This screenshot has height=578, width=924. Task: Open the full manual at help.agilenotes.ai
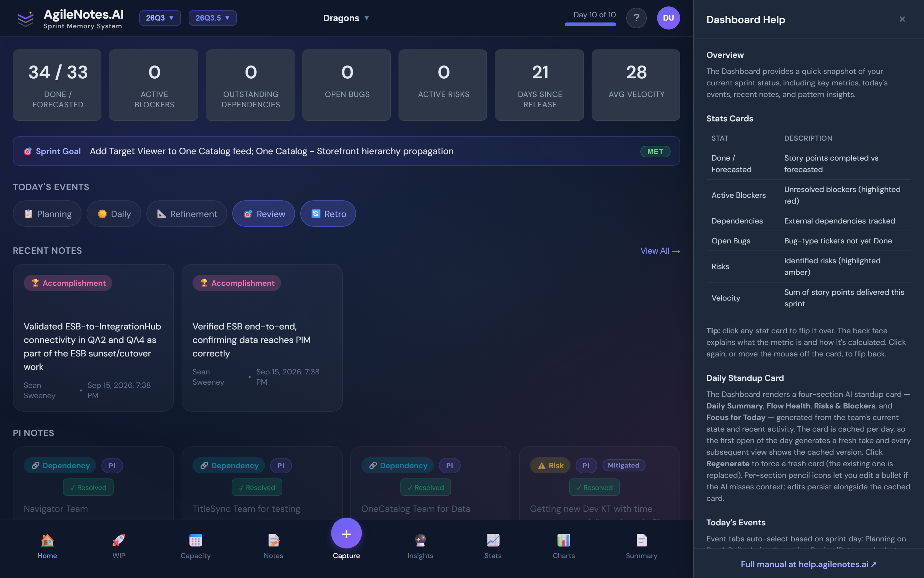pos(808,564)
